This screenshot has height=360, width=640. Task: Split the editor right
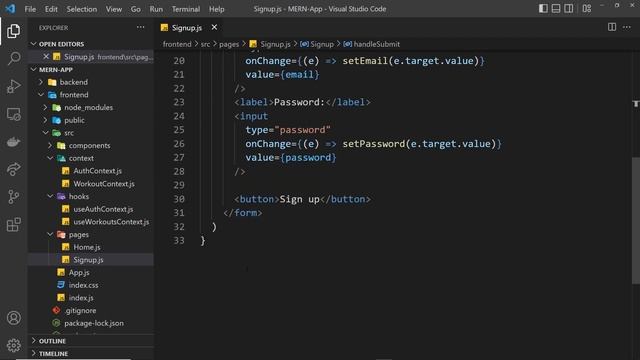611,27
